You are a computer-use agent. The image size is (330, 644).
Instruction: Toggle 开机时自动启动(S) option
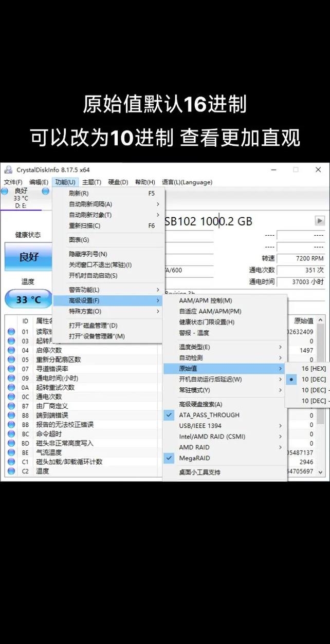108,275
